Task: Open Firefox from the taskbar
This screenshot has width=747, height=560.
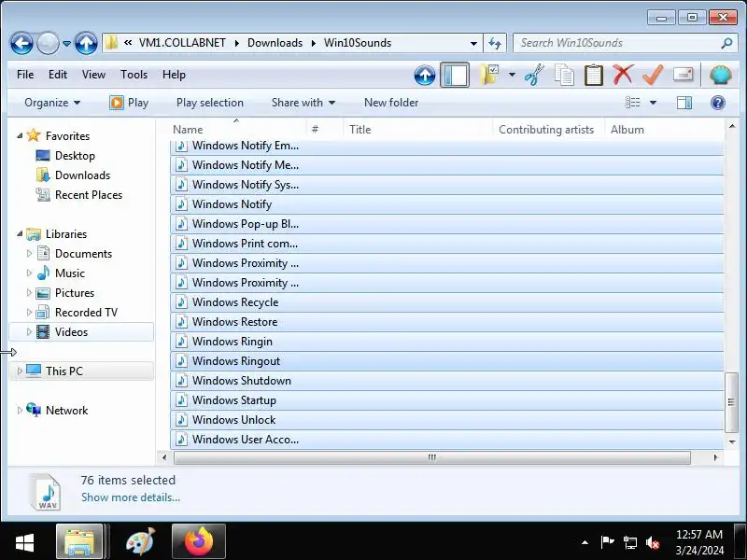Action: (x=199, y=541)
